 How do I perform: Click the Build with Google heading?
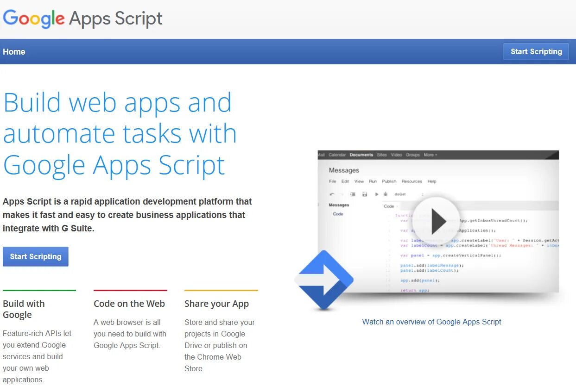tap(24, 309)
